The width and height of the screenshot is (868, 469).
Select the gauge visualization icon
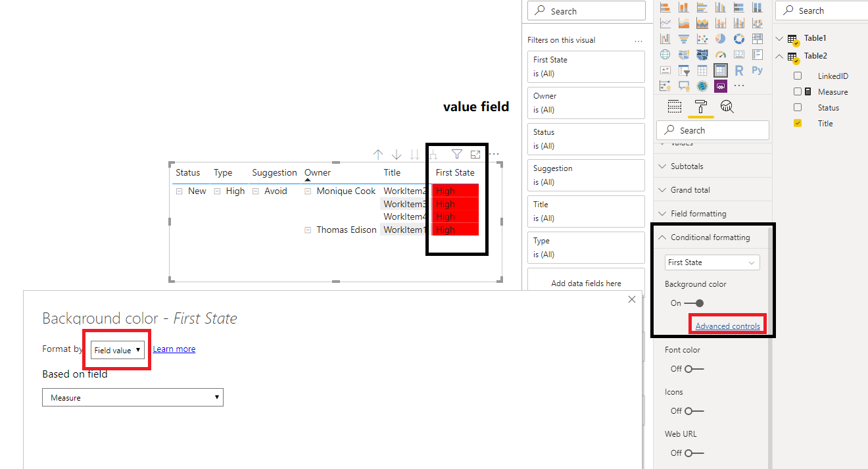coord(721,55)
